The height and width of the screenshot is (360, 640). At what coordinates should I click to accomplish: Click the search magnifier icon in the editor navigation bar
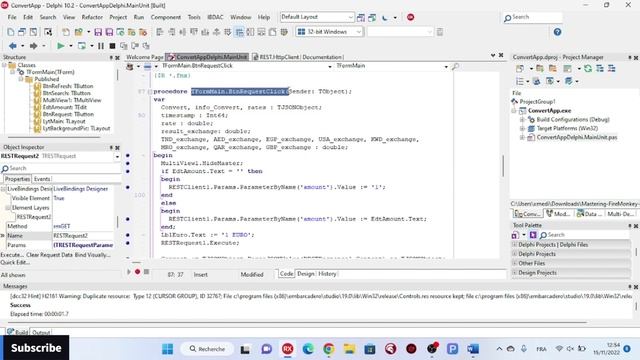455,66
